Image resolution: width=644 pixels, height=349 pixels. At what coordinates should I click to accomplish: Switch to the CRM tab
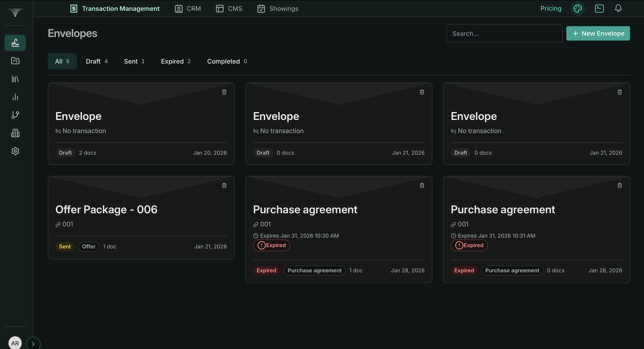click(188, 9)
